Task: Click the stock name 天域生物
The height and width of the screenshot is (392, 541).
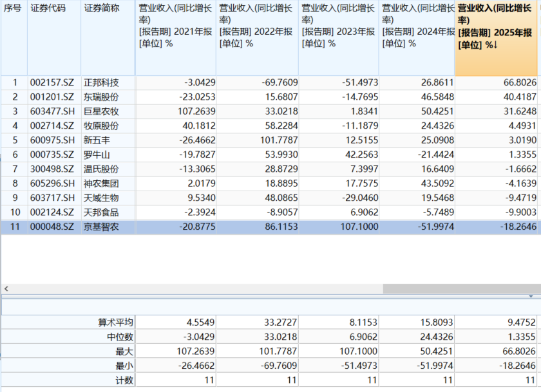Action: [101, 198]
